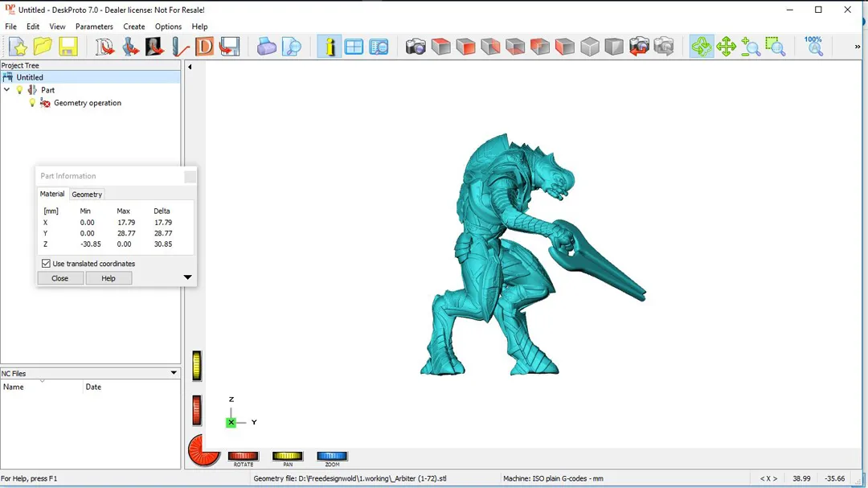The height and width of the screenshot is (488, 868).
Task: Click the vertical red thumbwheel
Action: 197,411
